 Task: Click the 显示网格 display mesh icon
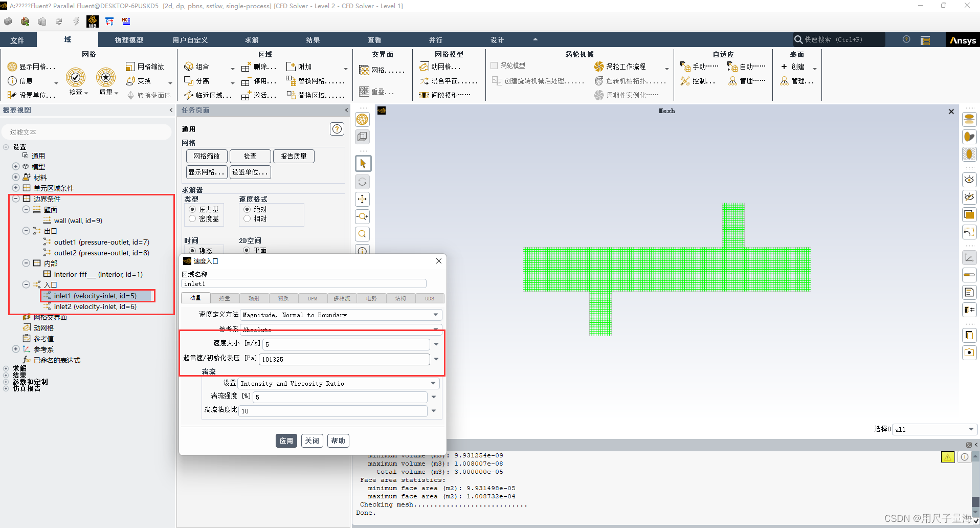pos(11,66)
